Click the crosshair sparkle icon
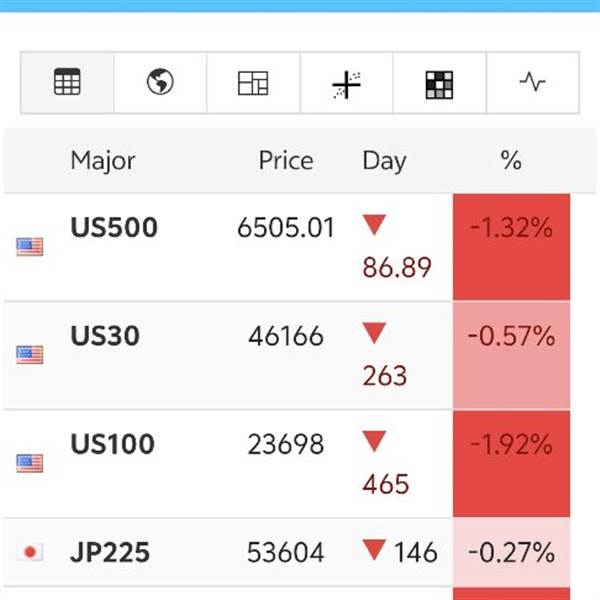 (346, 84)
